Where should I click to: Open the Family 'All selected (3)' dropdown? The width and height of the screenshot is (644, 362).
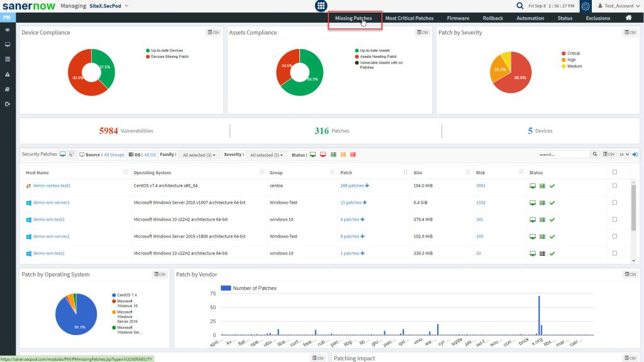pos(199,155)
